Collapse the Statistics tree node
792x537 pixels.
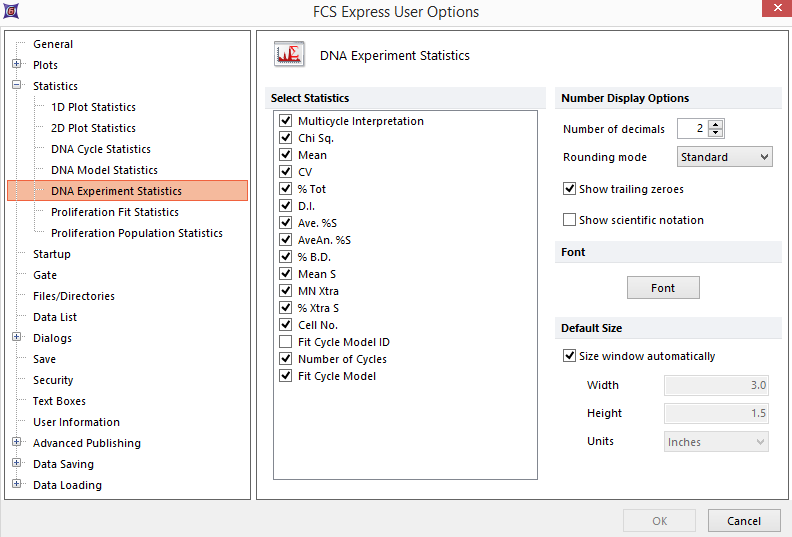[x=17, y=86]
